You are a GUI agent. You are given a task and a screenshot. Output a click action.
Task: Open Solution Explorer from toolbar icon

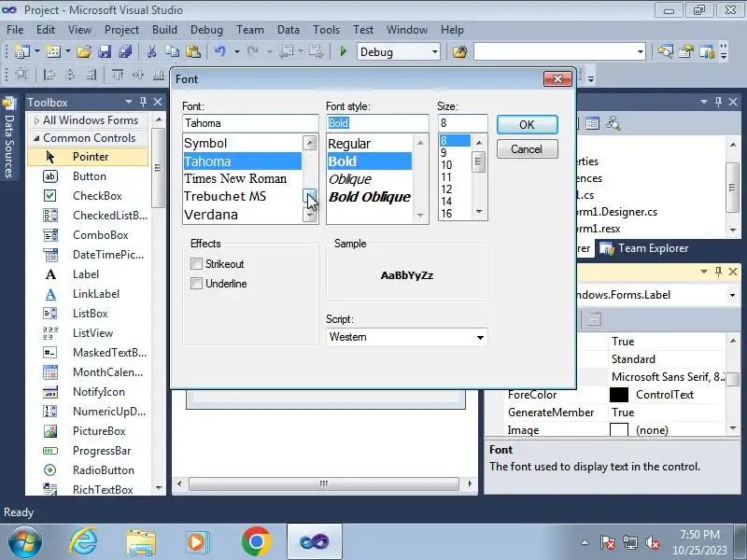point(665,51)
